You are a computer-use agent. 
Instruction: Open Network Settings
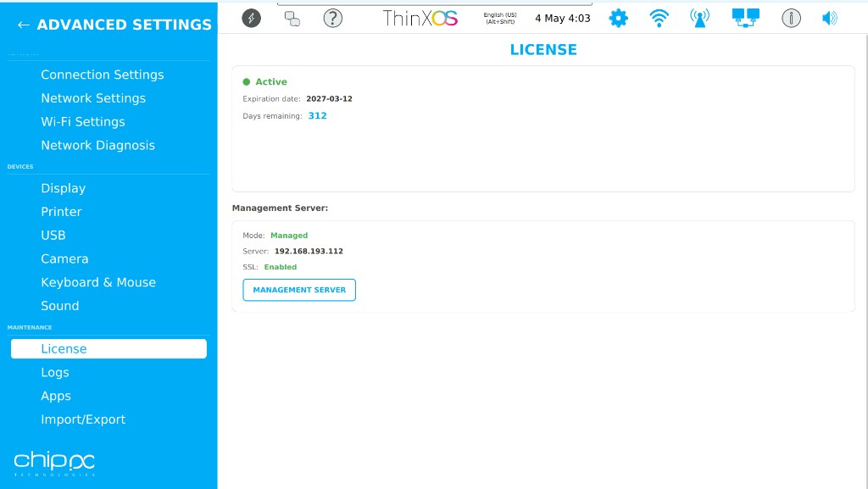[x=93, y=98]
